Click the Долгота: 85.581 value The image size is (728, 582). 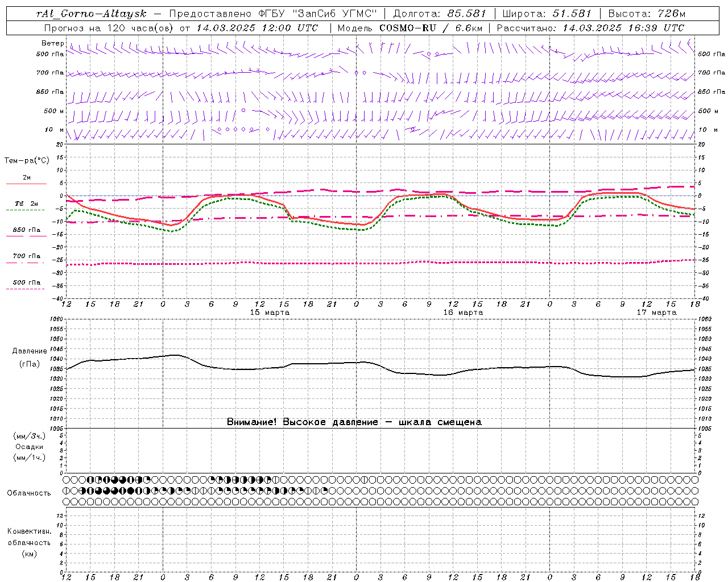coord(440,14)
